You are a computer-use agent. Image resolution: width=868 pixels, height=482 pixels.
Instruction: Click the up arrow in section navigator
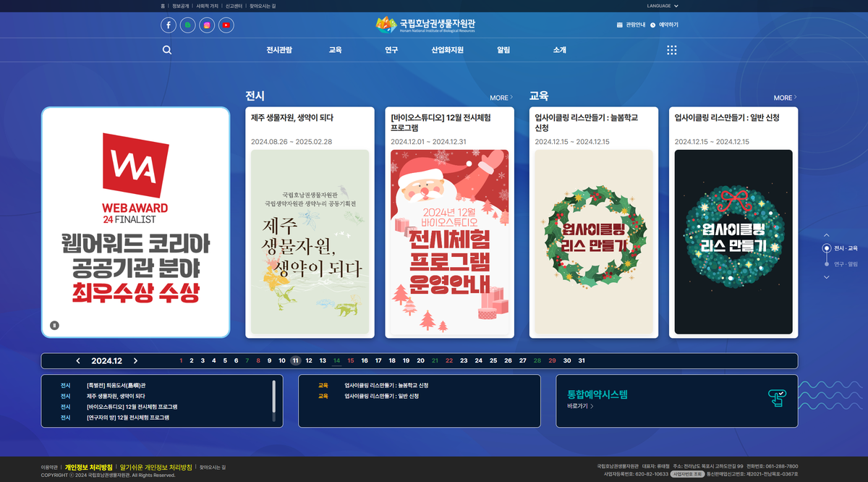pyautogui.click(x=827, y=235)
